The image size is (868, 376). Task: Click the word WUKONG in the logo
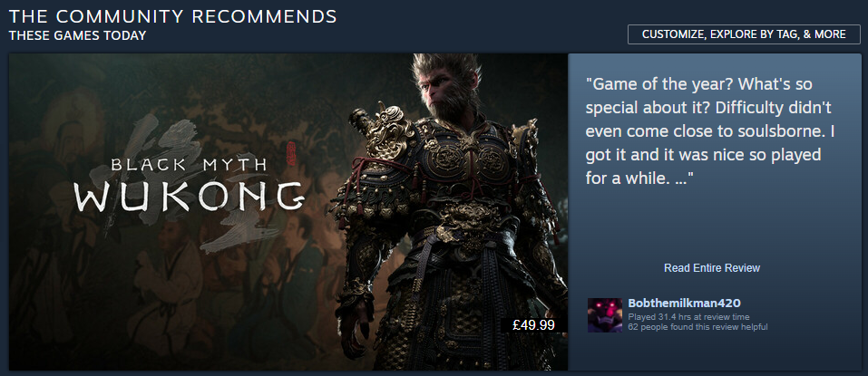(190, 197)
